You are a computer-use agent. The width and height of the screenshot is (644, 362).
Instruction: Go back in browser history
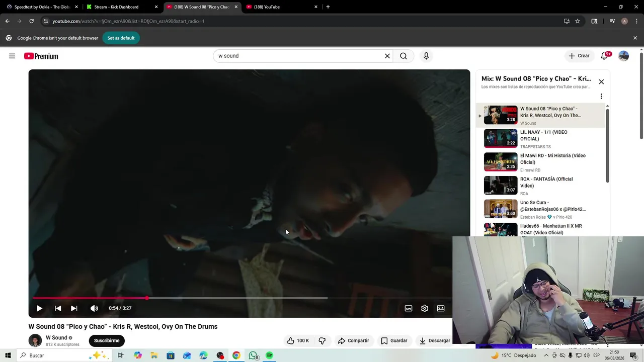(x=7, y=21)
